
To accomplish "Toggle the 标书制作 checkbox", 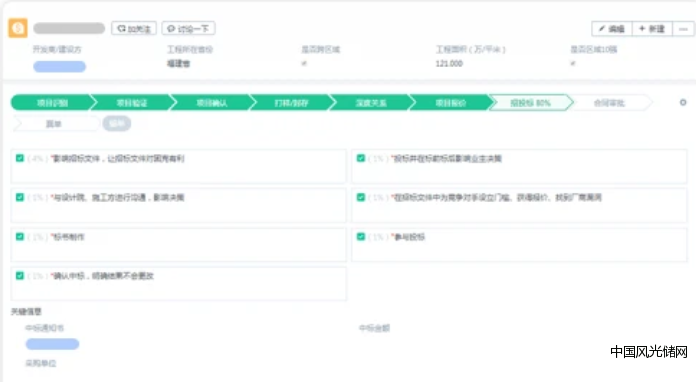I will coord(20,236).
